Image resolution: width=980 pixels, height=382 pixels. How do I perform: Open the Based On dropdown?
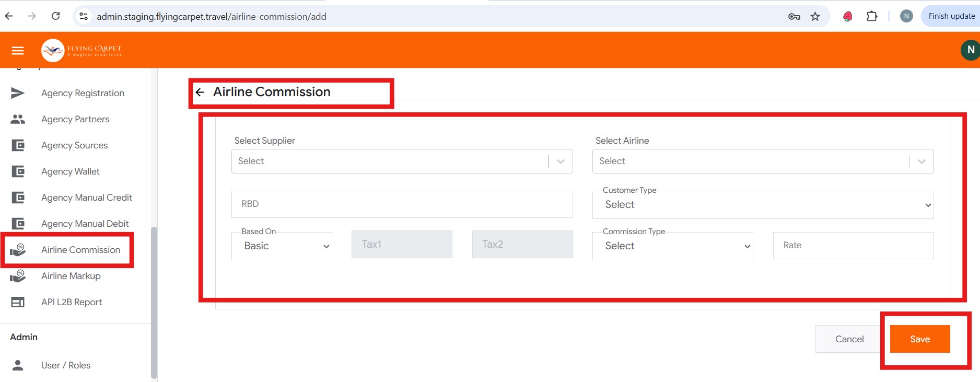pos(282,246)
